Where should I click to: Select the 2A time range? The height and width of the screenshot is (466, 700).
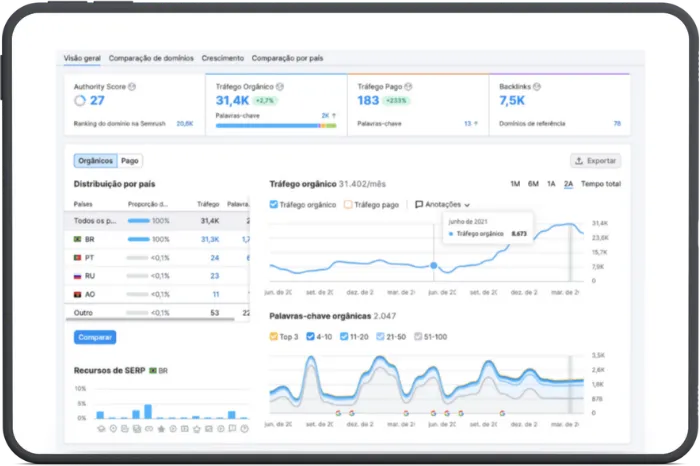568,184
